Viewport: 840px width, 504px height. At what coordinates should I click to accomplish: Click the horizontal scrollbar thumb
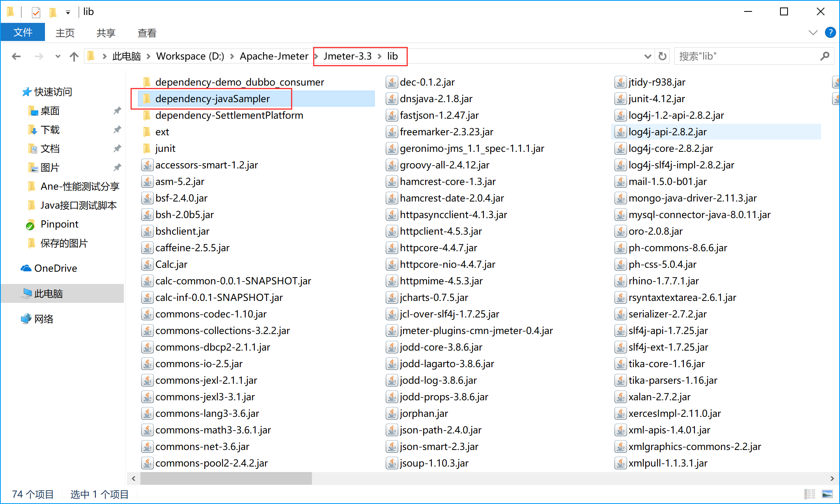[226, 478]
